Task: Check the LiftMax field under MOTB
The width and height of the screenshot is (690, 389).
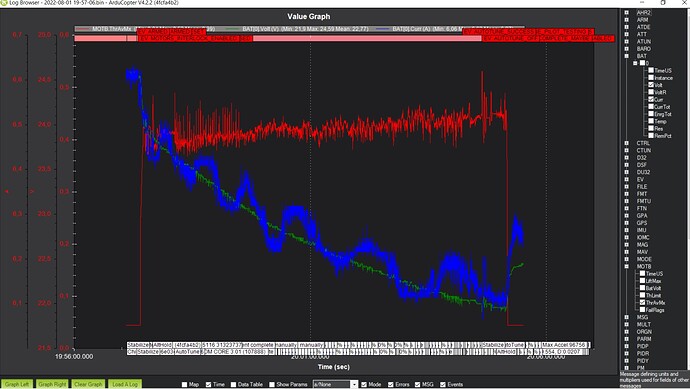Action: 642,281
